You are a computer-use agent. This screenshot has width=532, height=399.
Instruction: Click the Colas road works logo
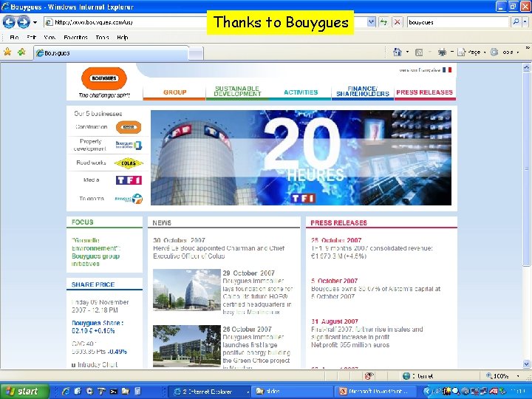(x=129, y=163)
